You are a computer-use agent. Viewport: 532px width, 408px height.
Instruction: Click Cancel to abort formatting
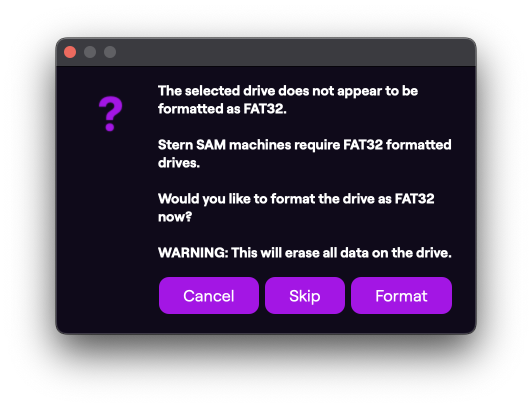point(208,295)
